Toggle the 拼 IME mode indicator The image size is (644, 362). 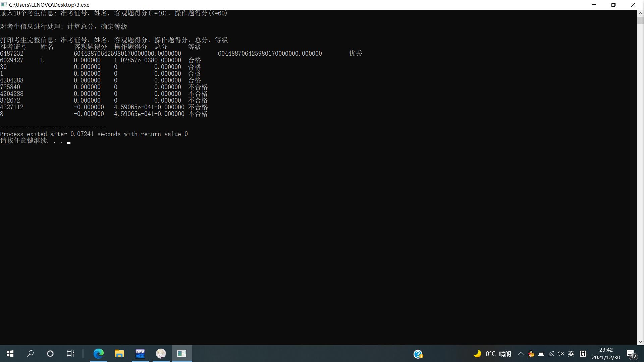point(583,354)
